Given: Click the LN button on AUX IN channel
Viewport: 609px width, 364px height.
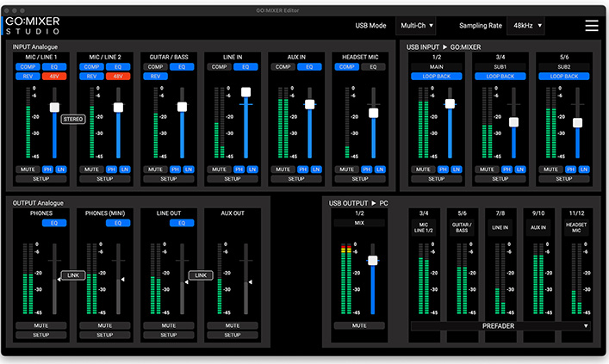Looking at the screenshot, I should click(x=316, y=170).
